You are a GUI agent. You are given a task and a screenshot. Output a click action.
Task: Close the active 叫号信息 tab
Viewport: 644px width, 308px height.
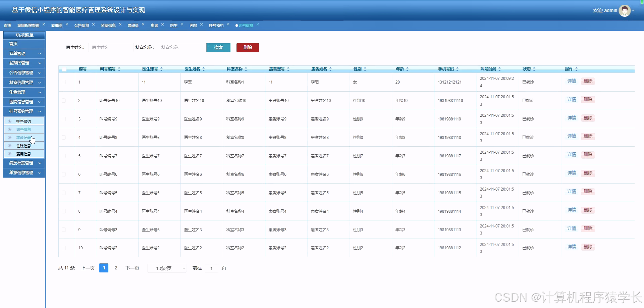pyautogui.click(x=258, y=24)
